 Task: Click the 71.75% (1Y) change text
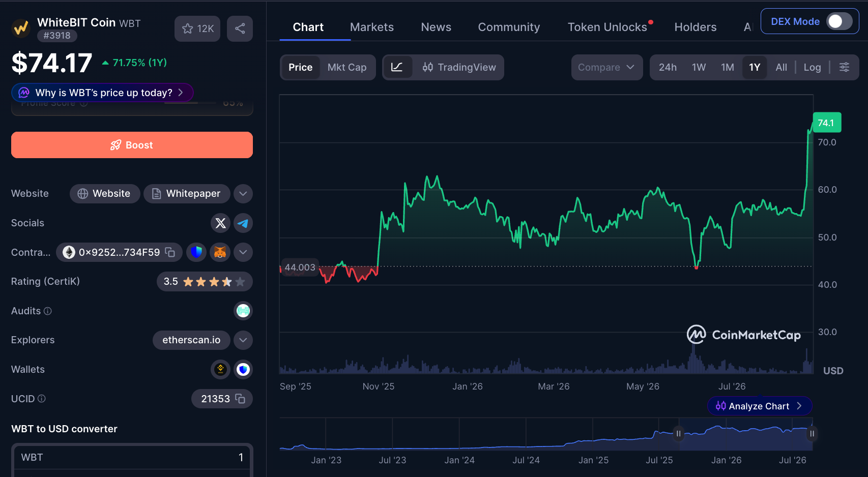(134, 63)
